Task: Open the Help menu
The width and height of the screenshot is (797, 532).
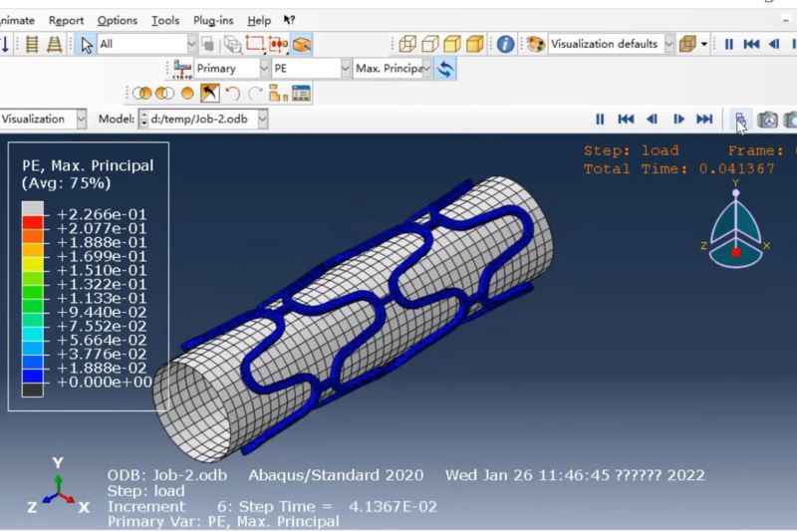Action: (259, 20)
